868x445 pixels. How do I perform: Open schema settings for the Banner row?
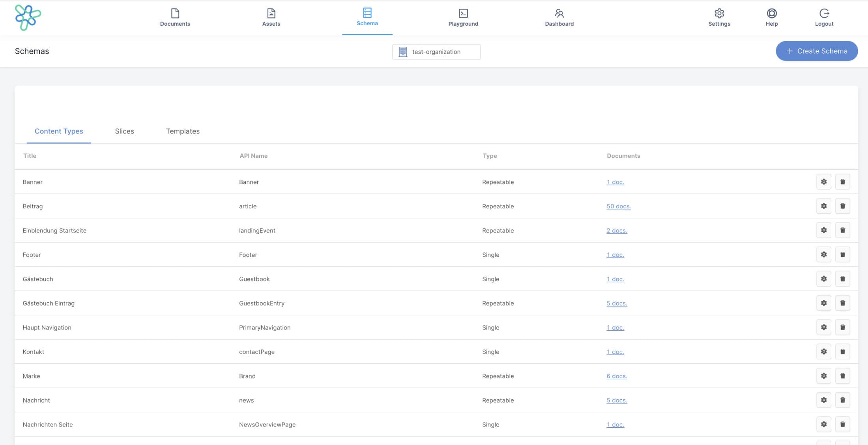[x=824, y=182]
